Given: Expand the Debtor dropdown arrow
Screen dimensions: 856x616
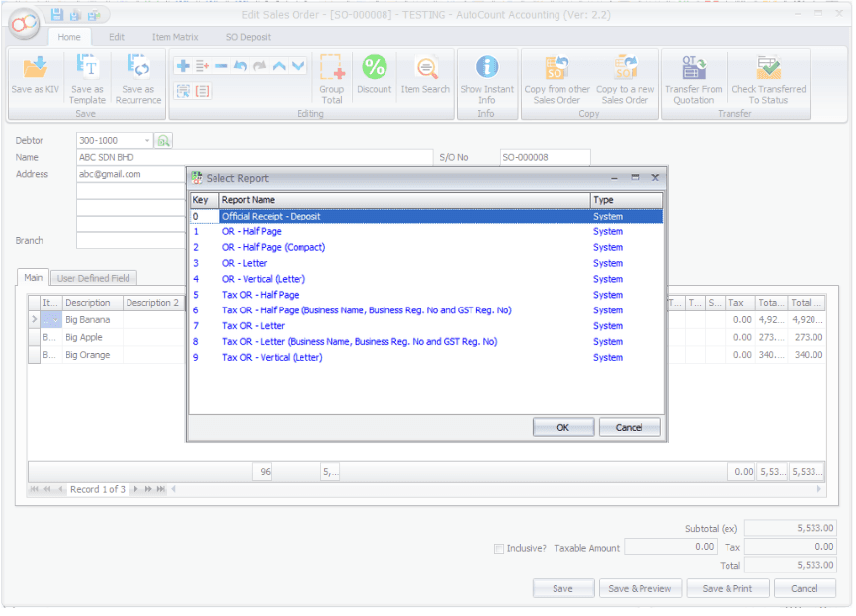Looking at the screenshot, I should [x=147, y=141].
